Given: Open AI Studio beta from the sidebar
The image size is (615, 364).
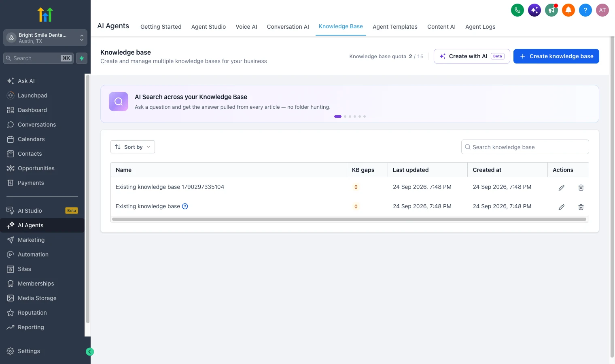Looking at the screenshot, I should [x=42, y=211].
